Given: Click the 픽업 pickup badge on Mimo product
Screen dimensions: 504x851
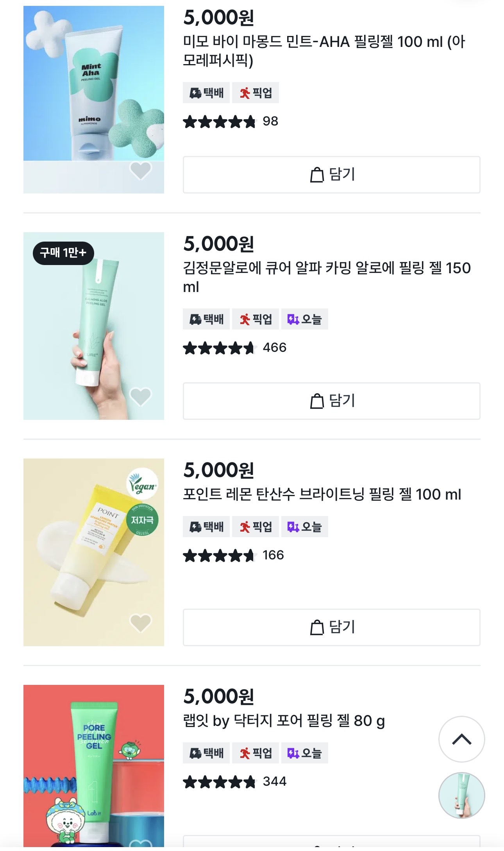Looking at the screenshot, I should pos(256,93).
